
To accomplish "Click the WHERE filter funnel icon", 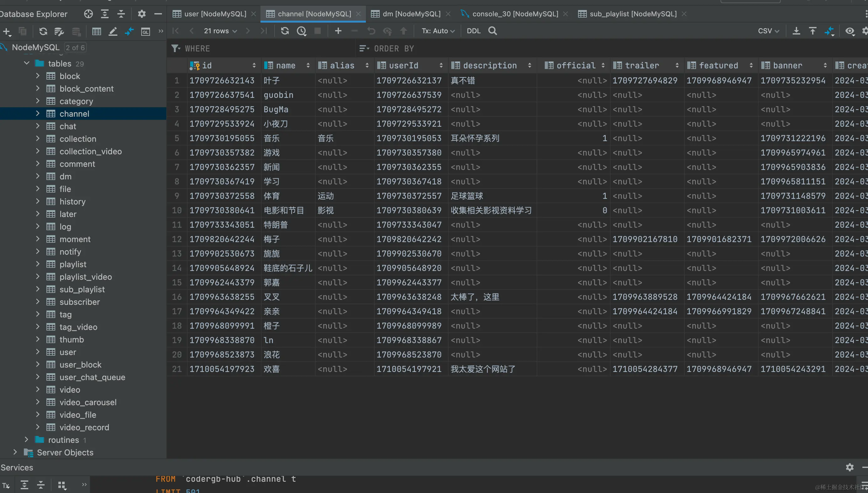I will click(175, 48).
